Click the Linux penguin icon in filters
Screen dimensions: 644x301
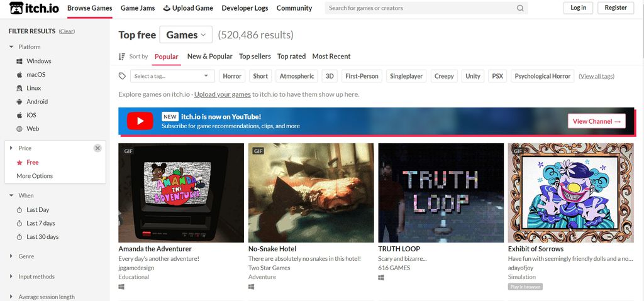(x=19, y=88)
